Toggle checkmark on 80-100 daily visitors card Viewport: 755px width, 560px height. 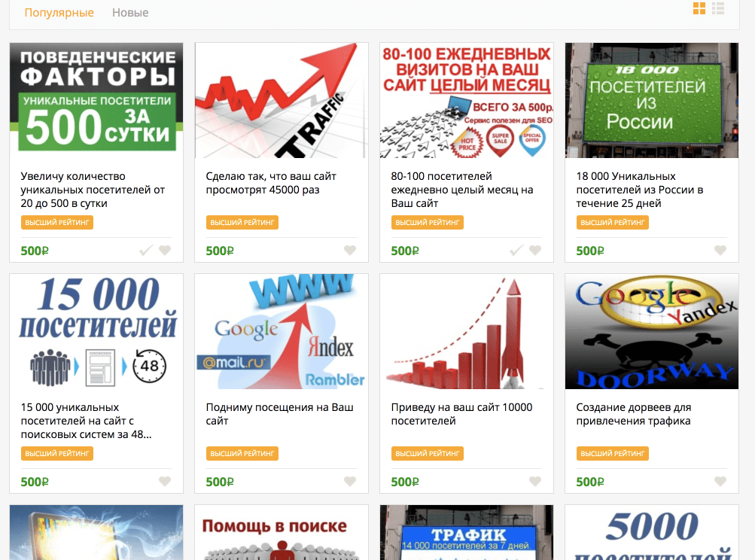click(x=516, y=250)
